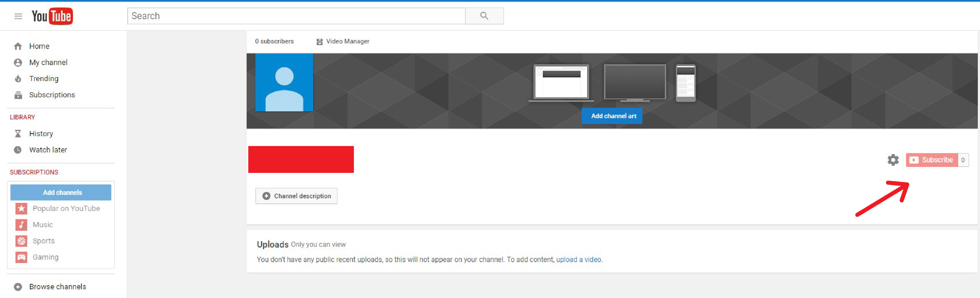Select the mobile phone preview icon
The width and height of the screenshot is (980, 298).
686,83
